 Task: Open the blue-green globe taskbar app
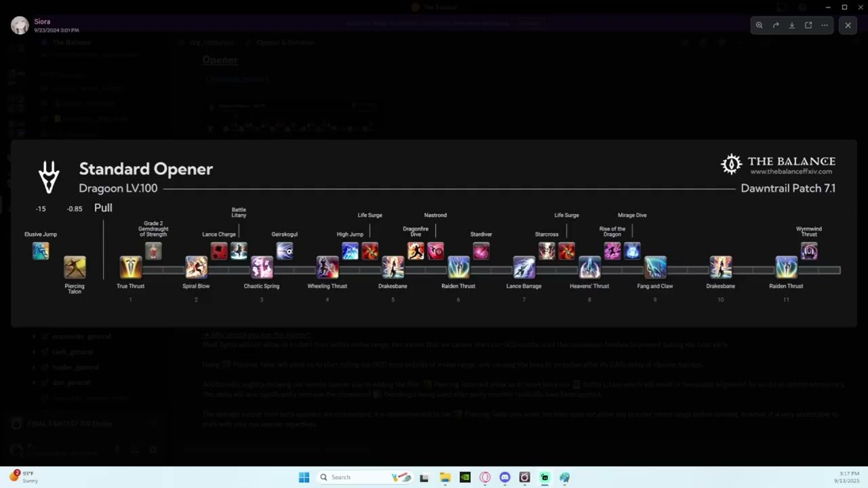coord(564,477)
